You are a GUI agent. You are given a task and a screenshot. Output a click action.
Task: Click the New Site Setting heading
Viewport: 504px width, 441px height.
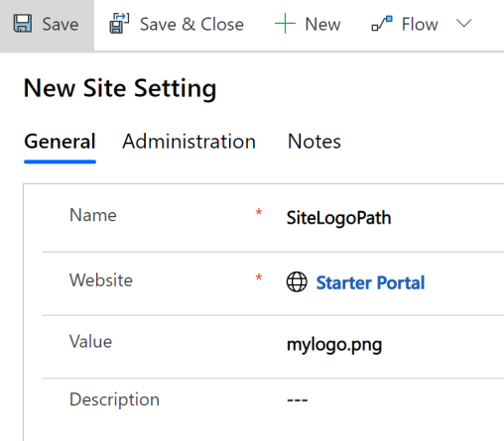pyautogui.click(x=120, y=88)
